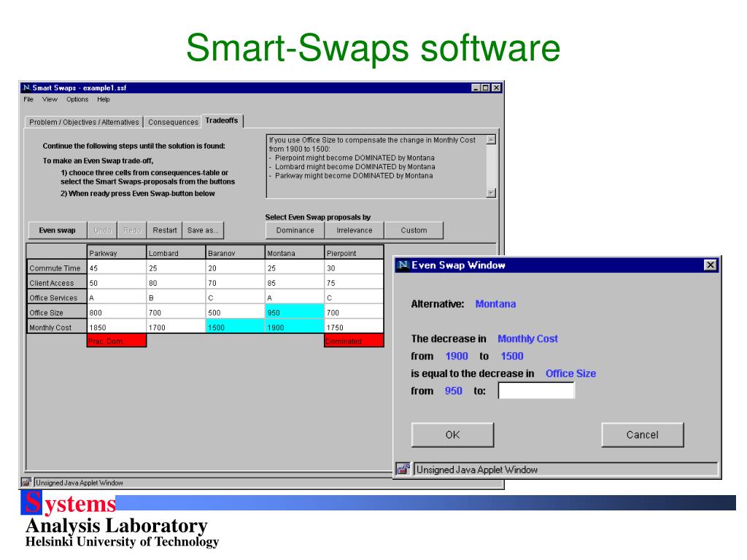
Task: Switch to Problem / Objectives / Alternatives tab
Action: (x=84, y=122)
